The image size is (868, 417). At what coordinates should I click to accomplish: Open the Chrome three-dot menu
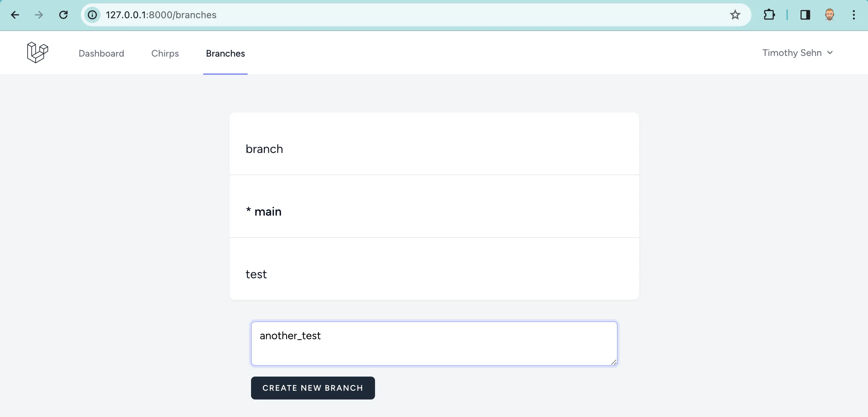(x=854, y=14)
